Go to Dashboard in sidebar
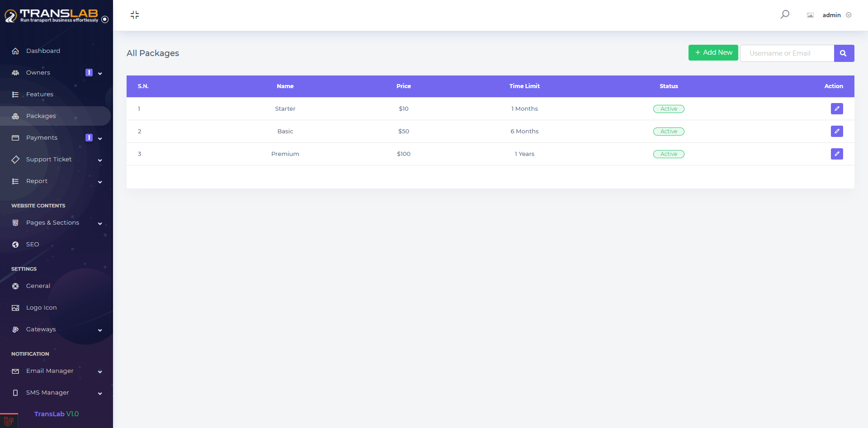The image size is (868, 428). pos(43,51)
